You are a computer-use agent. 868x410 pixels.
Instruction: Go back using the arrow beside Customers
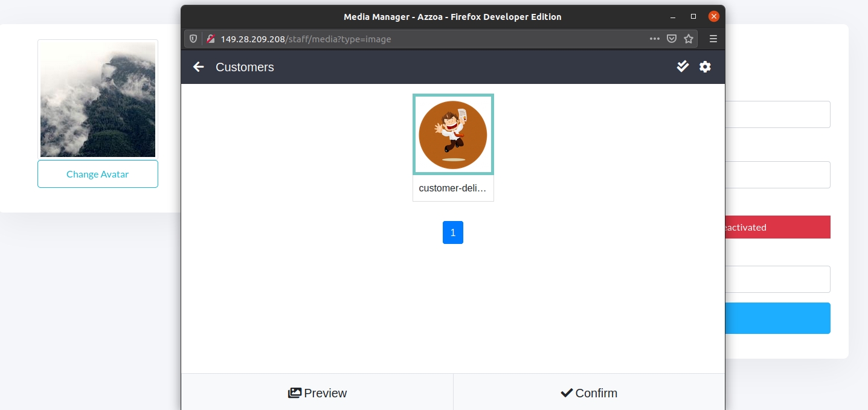point(198,67)
